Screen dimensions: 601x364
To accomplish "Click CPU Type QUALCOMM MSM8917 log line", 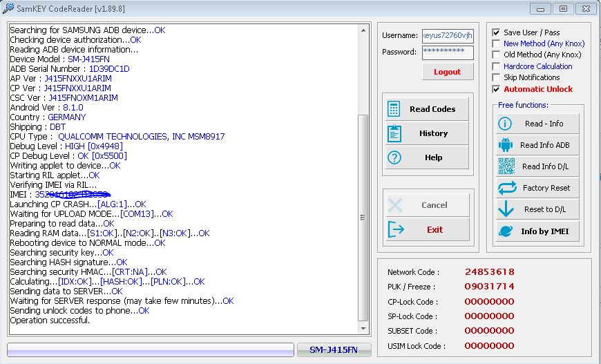I will [x=117, y=137].
